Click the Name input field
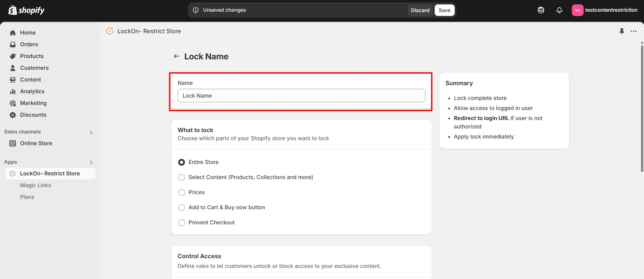The width and height of the screenshot is (644, 279). coord(301,96)
